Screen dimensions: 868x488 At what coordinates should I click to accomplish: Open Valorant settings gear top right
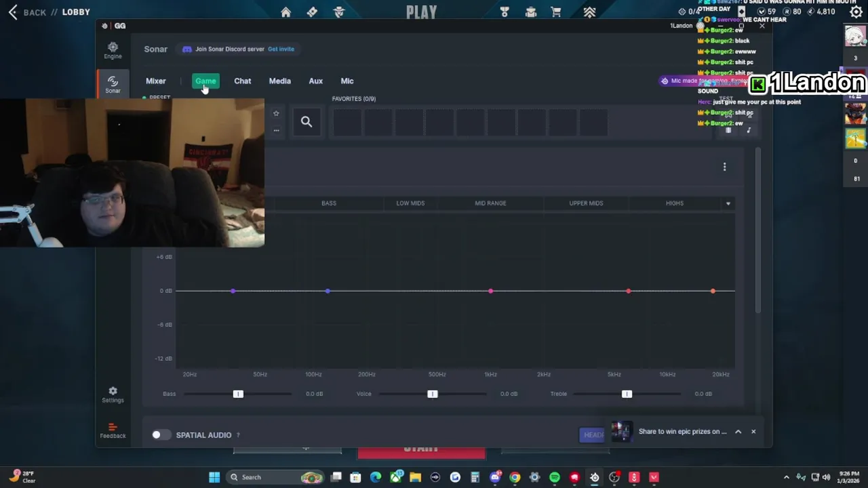pyautogui.click(x=856, y=12)
